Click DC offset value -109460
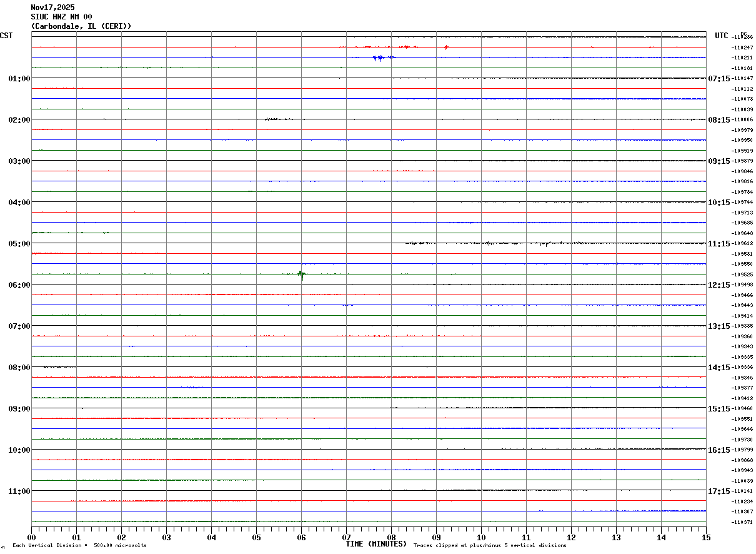The height and width of the screenshot is (554, 756). (742, 408)
